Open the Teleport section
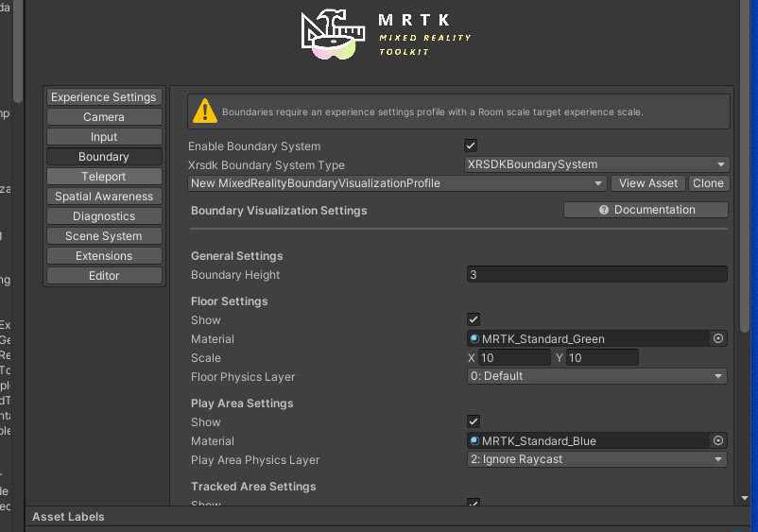 104,177
